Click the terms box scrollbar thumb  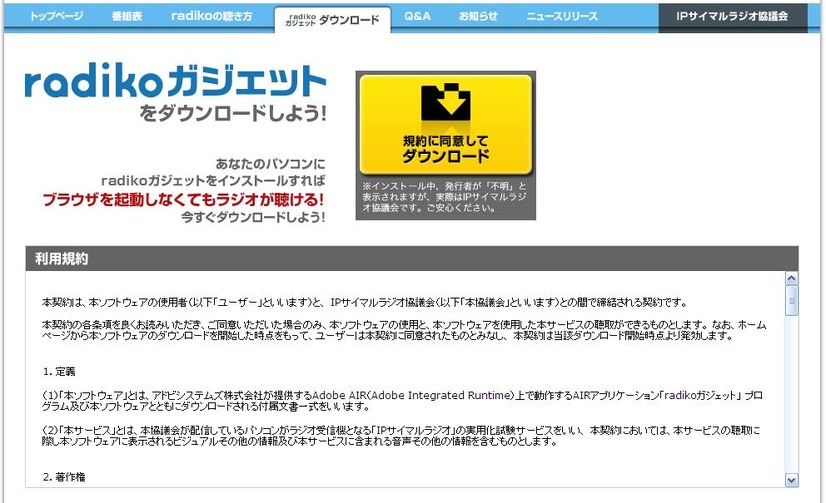point(791,301)
